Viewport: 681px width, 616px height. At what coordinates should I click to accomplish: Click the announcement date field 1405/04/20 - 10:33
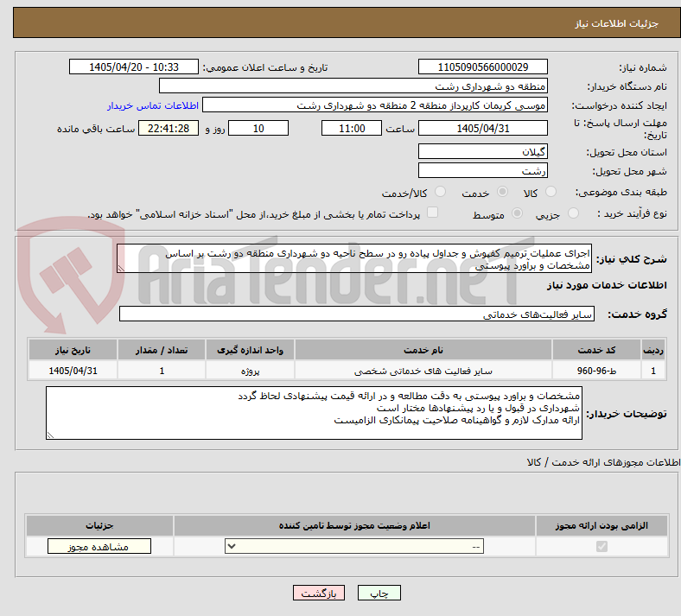134,67
